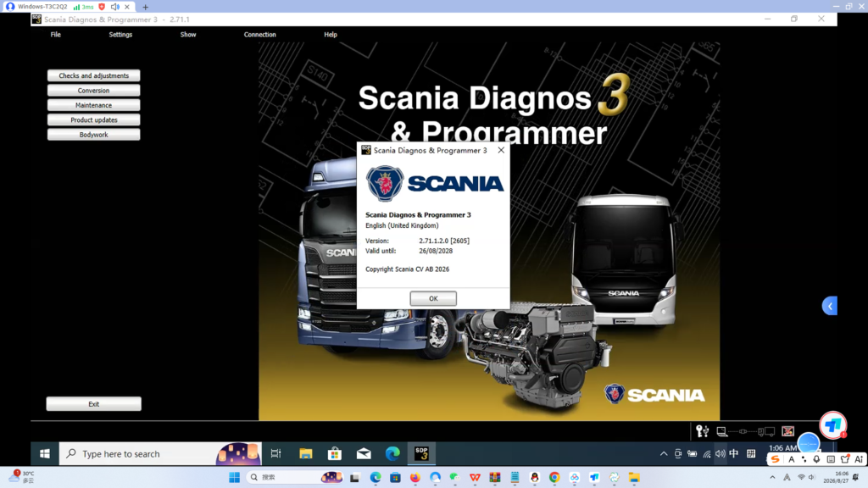The height and width of the screenshot is (488, 868).
Task: Open the weather widget showing 30°C
Action: [21, 477]
